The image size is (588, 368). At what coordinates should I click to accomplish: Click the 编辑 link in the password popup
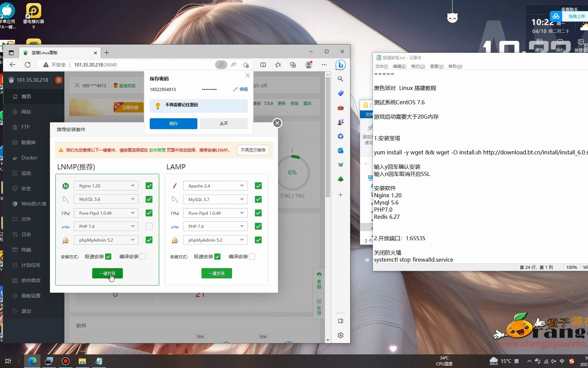coord(241,89)
